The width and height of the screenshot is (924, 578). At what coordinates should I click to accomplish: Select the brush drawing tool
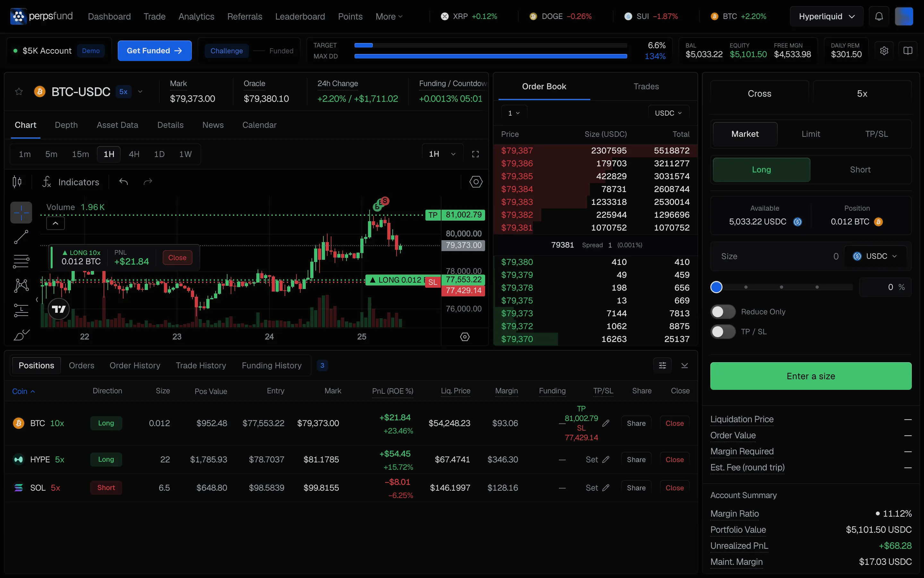coord(21,335)
